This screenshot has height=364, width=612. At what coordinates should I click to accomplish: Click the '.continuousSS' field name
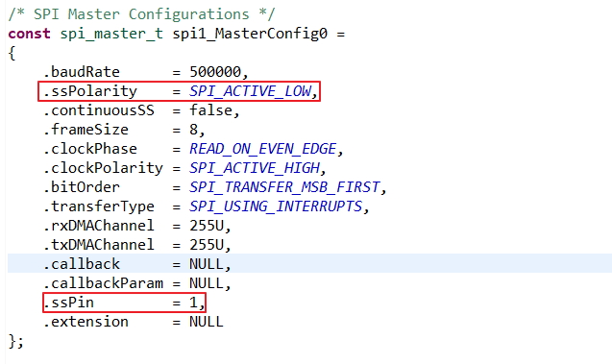click(99, 110)
